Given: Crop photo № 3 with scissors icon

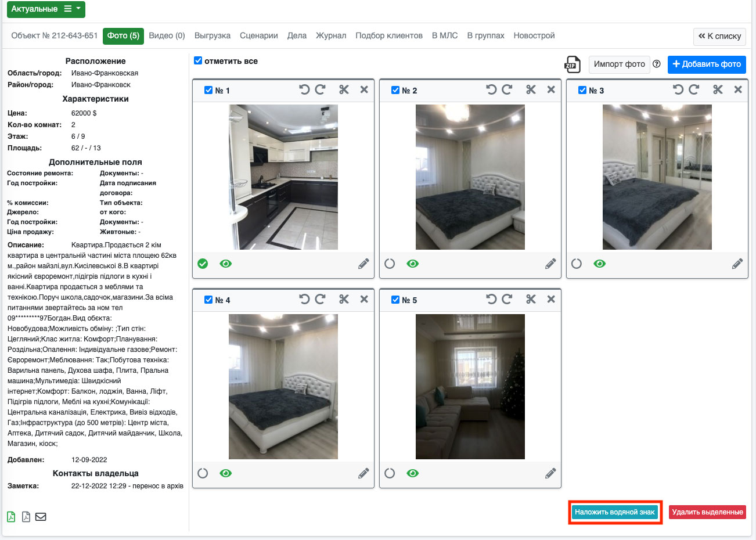Looking at the screenshot, I should (x=718, y=90).
